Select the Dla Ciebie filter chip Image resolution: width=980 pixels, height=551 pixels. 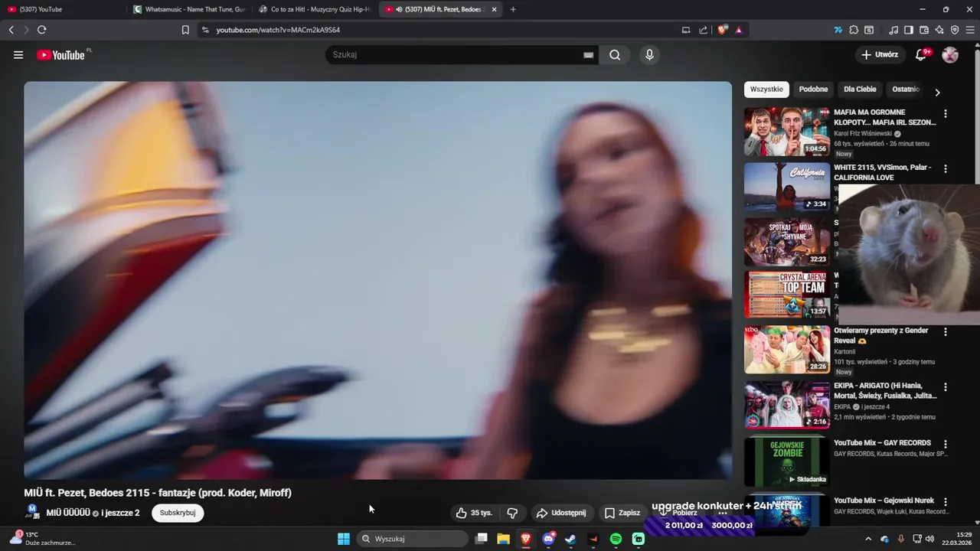click(x=860, y=90)
